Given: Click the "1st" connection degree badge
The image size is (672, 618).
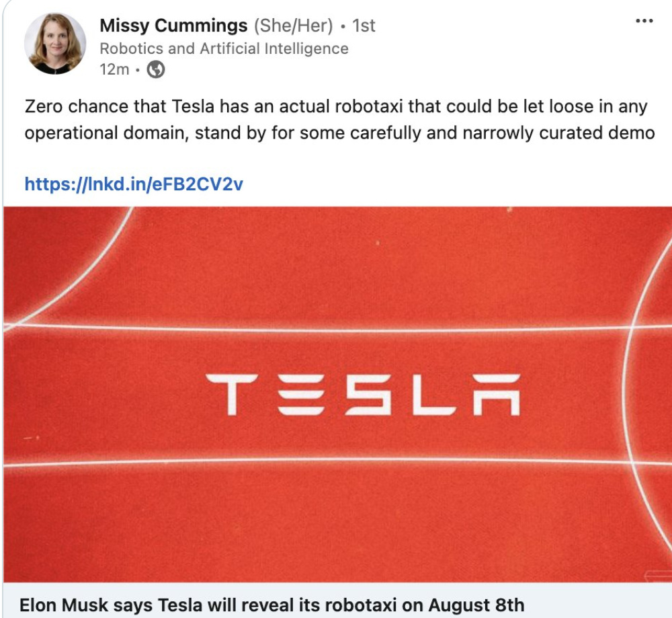Looking at the screenshot, I should click(364, 26).
